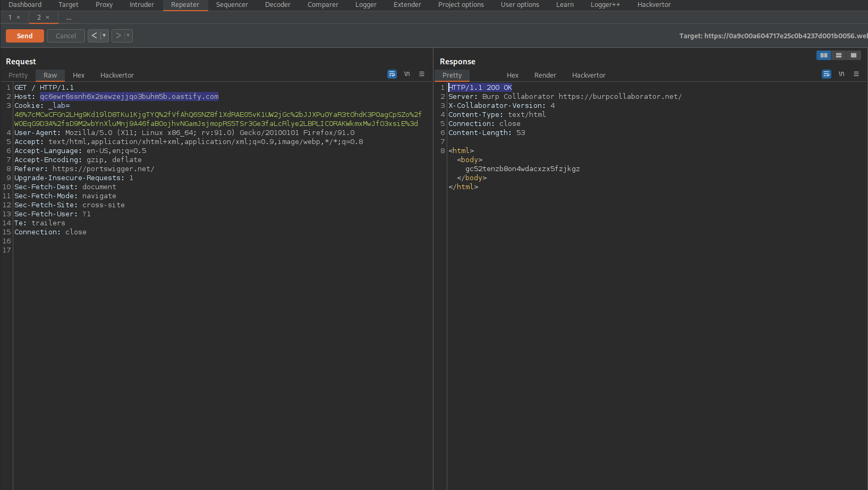868x490 pixels.
Task: Click the User-Agent header line
Action: 184,133
